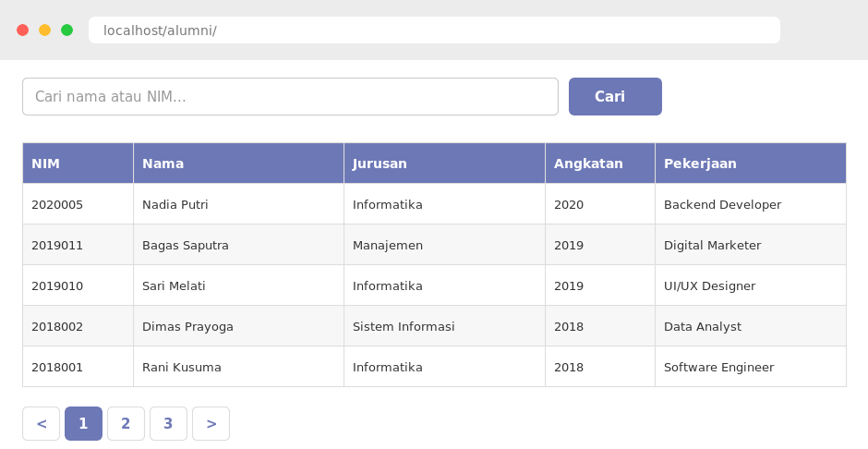Viewport: 868px width, 449px height.
Task: Select the NIM cell 2018002
Action: (78, 326)
